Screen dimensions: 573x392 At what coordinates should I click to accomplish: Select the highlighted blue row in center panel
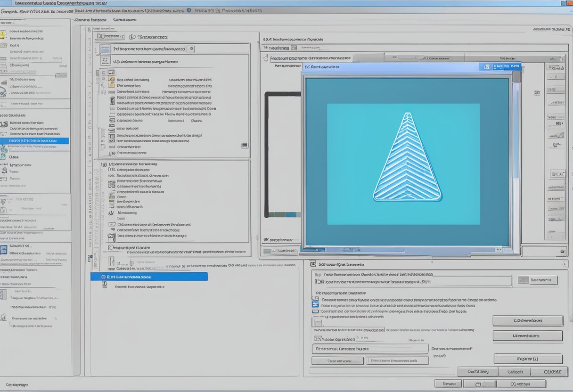[x=149, y=277]
